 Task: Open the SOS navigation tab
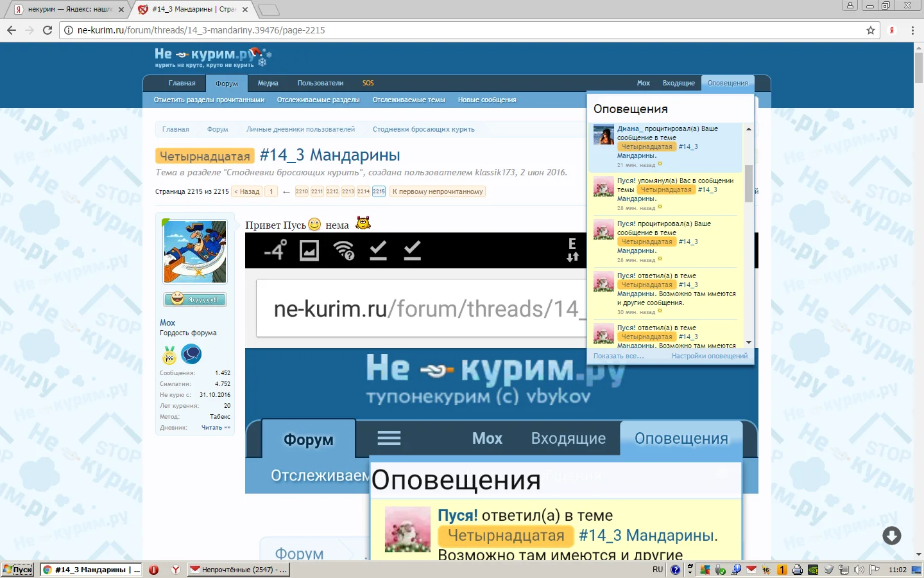pyautogui.click(x=368, y=83)
